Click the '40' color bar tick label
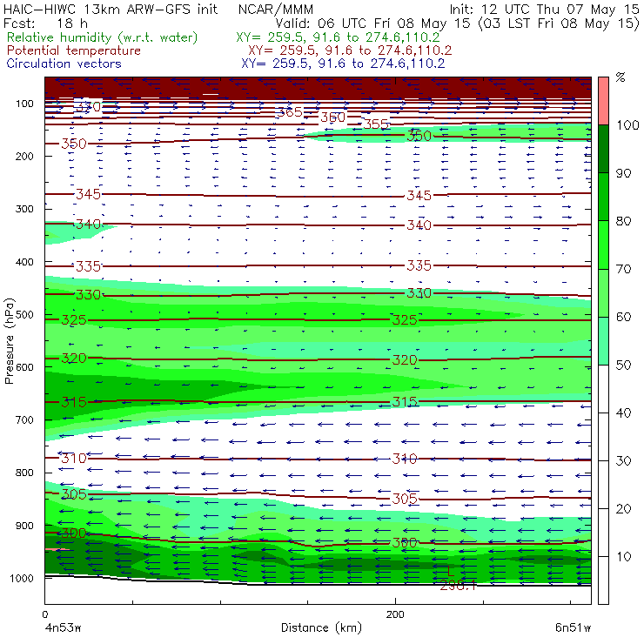Viewport: 644px width, 644px height. click(623, 413)
